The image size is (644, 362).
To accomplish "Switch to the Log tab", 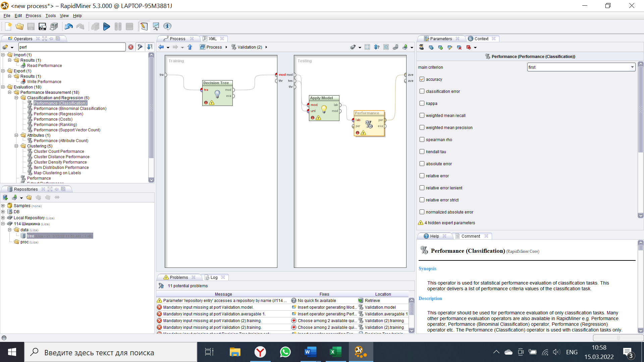I will tap(214, 277).
